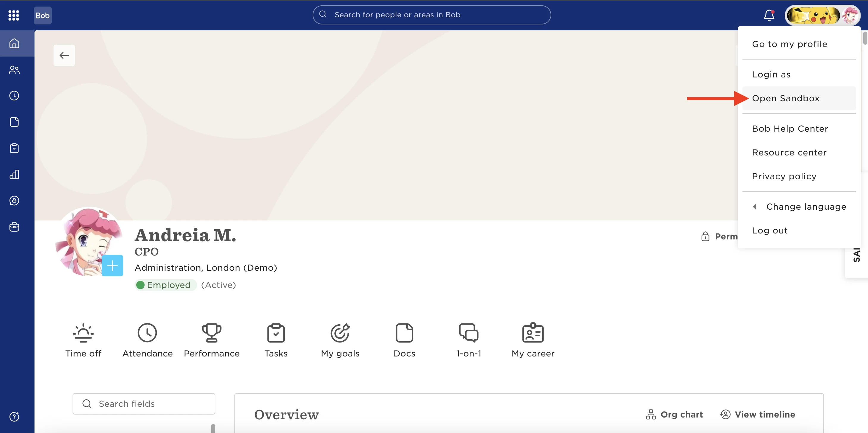Open Docs shortcut
This screenshot has height=433, width=868.
point(404,341)
